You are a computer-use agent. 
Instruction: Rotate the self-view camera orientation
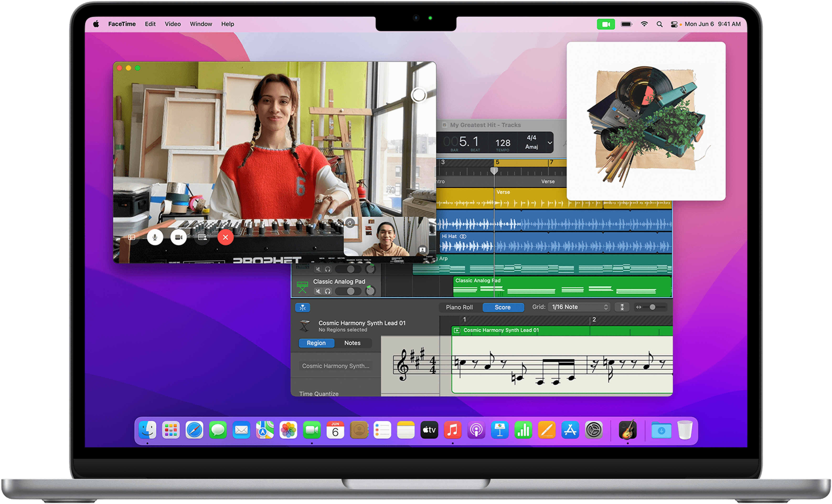(x=350, y=223)
